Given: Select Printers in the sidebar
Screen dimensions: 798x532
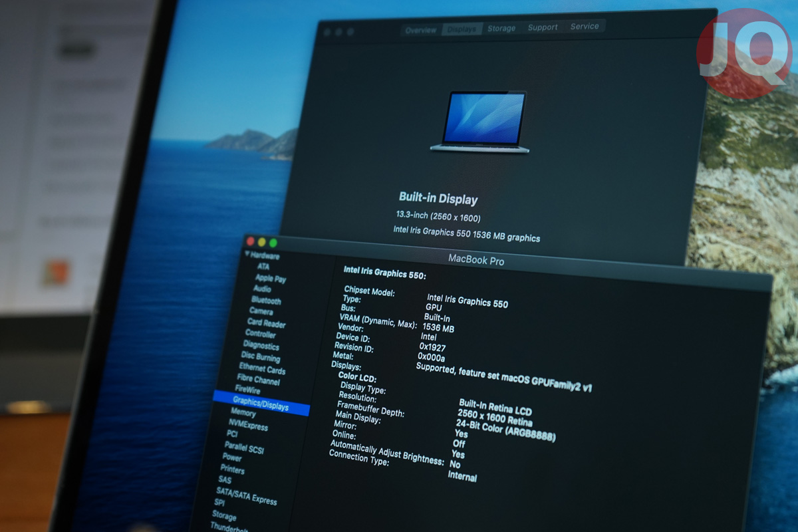Looking at the screenshot, I should click(x=232, y=469).
